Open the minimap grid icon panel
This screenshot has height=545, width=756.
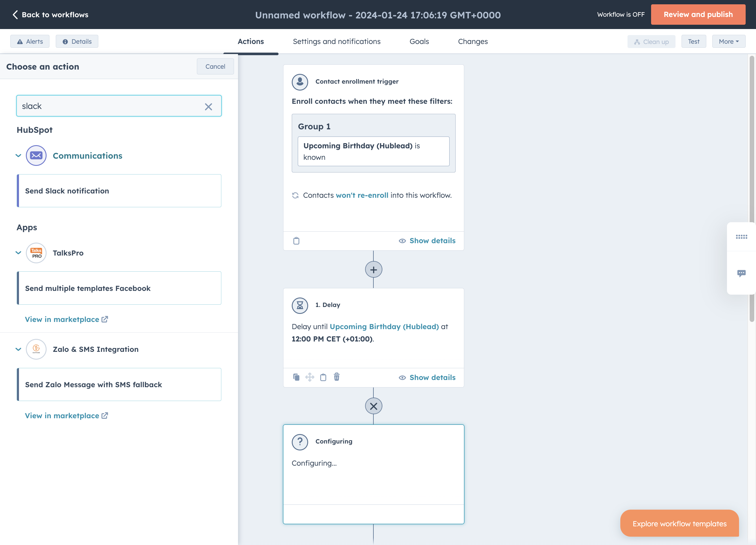click(741, 237)
